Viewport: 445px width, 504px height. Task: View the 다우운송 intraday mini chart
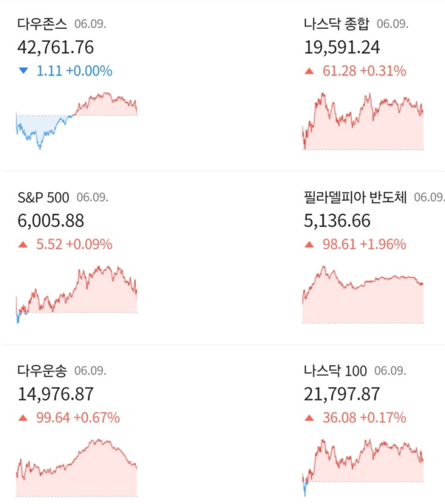77,466
